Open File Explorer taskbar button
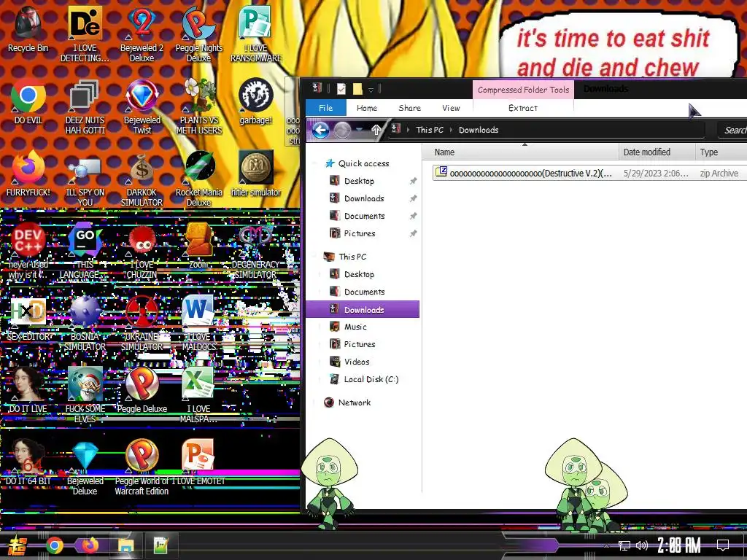The width and height of the screenshot is (747, 560). pos(125,545)
